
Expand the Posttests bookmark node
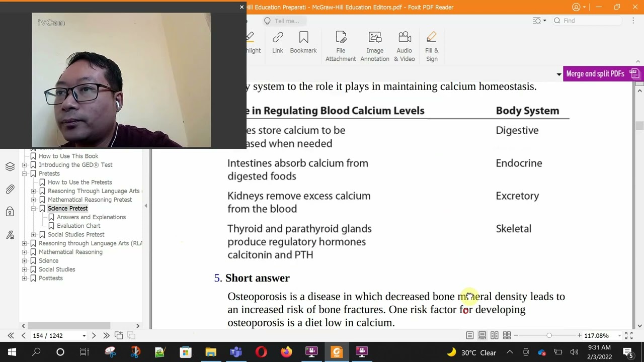pyautogui.click(x=24, y=278)
